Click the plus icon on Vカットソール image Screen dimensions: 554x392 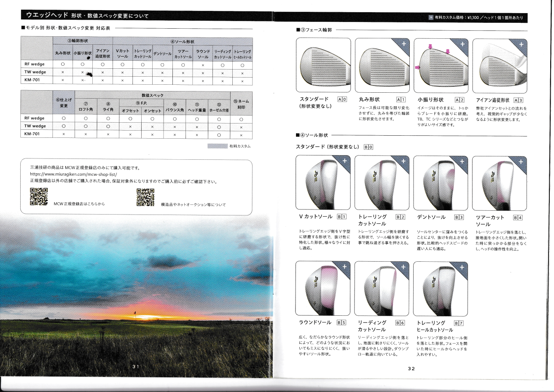(344, 161)
